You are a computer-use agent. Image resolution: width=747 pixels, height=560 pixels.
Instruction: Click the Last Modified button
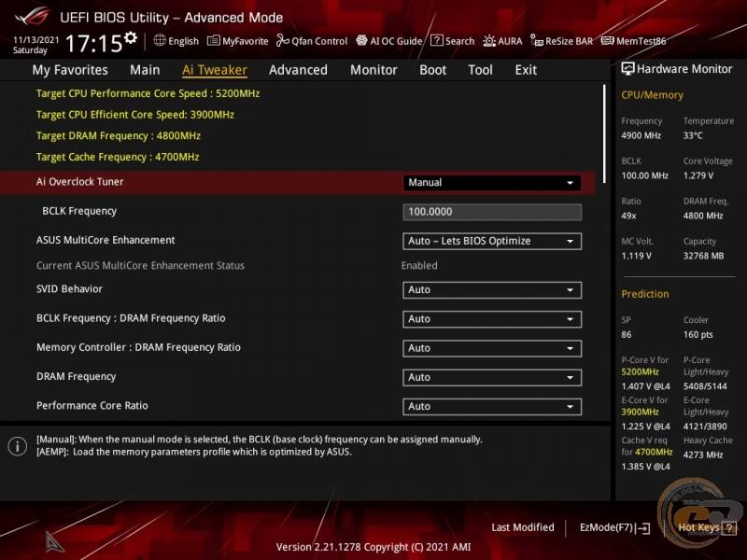(x=523, y=527)
